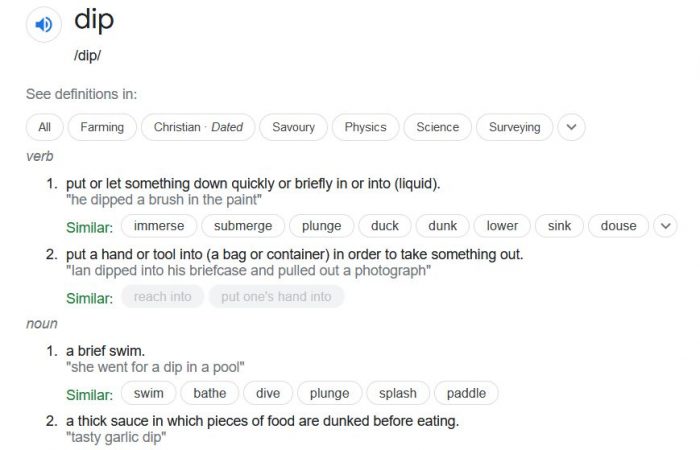Select the paddle synonym chip

click(x=466, y=393)
